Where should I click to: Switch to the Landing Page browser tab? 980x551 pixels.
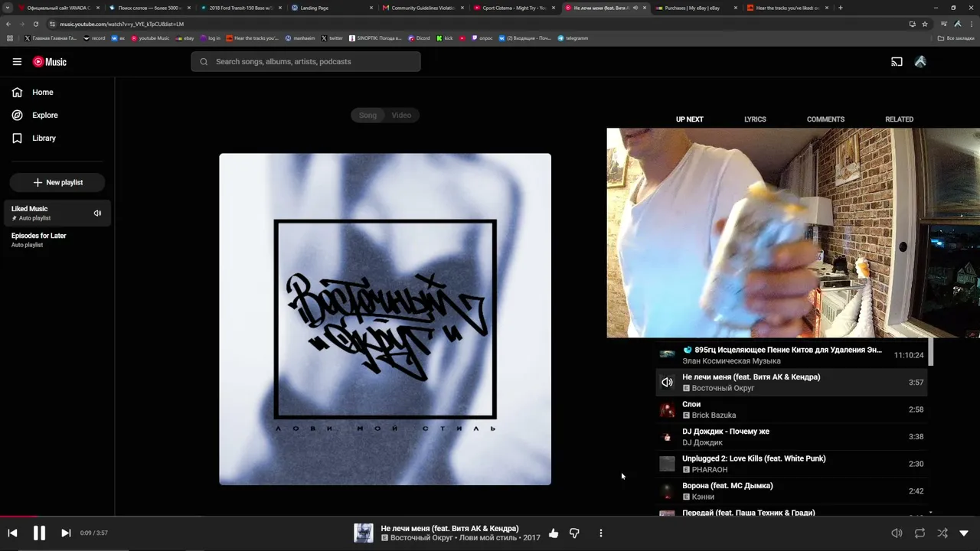(332, 8)
